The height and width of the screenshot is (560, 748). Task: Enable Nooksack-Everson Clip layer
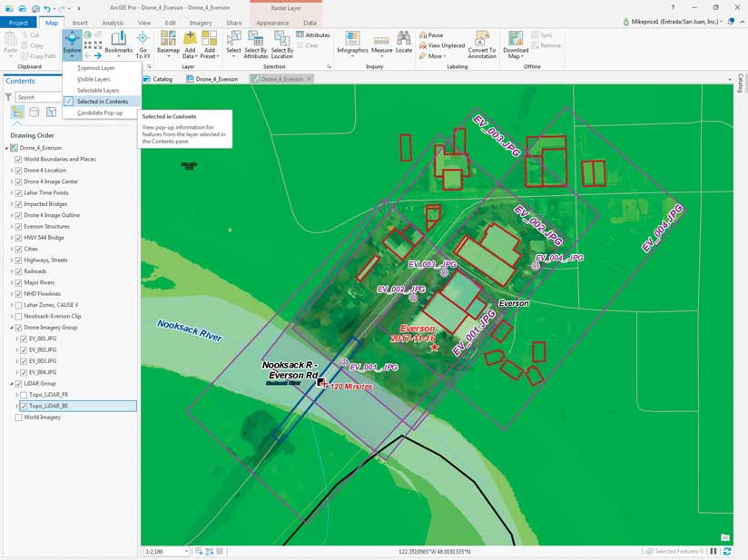pyautogui.click(x=18, y=316)
